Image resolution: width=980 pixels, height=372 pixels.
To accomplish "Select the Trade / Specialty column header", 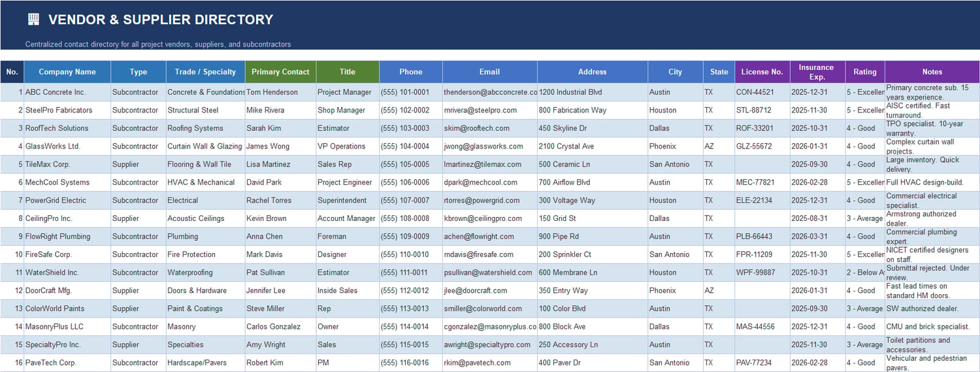I will point(206,72).
